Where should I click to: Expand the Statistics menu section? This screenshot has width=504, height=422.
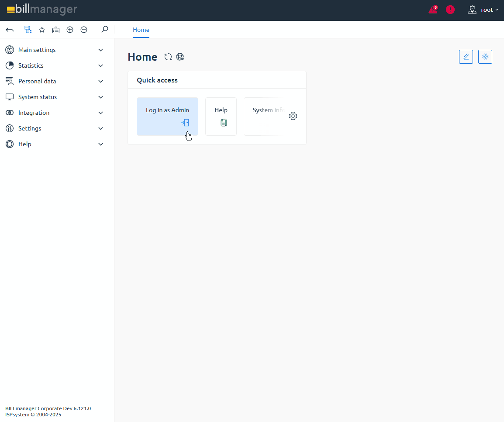click(55, 65)
